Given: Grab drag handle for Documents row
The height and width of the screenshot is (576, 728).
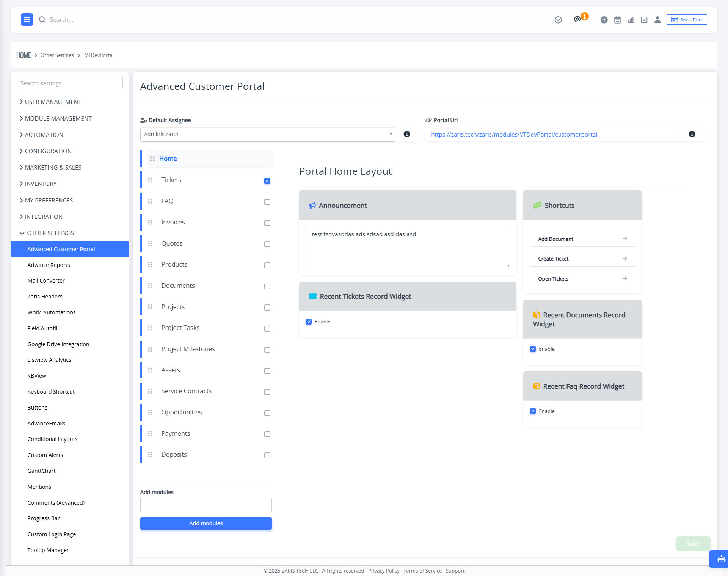Looking at the screenshot, I should click(x=150, y=286).
